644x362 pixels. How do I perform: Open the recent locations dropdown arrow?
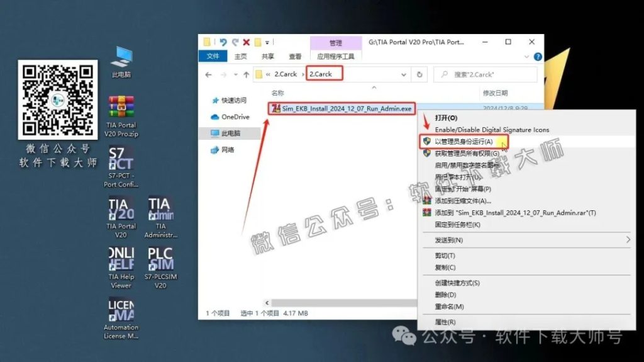click(x=236, y=74)
